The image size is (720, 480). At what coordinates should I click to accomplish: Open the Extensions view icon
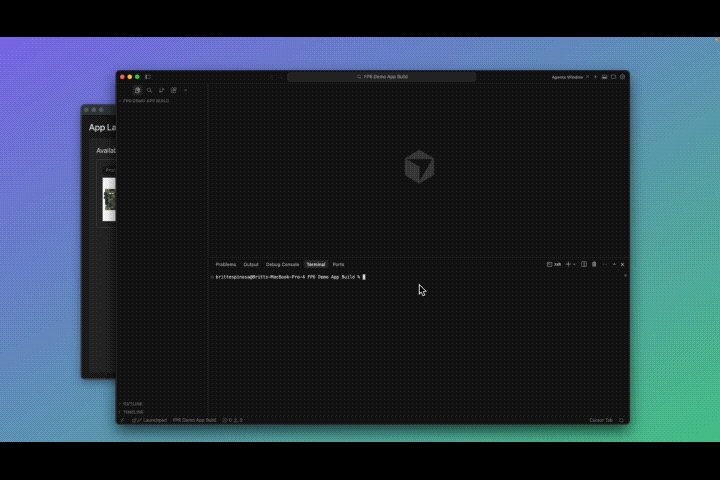[174, 90]
